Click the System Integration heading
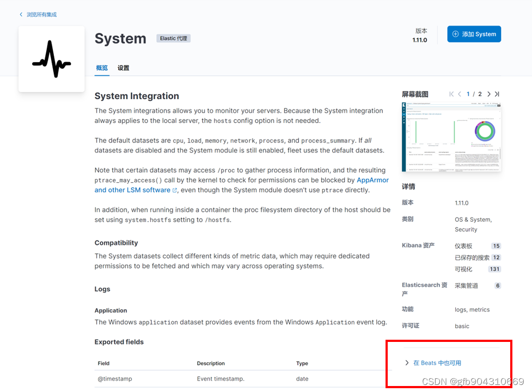532x392 pixels. tap(136, 96)
